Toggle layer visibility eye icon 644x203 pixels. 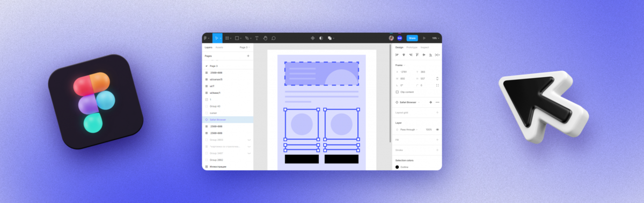[x=437, y=130]
